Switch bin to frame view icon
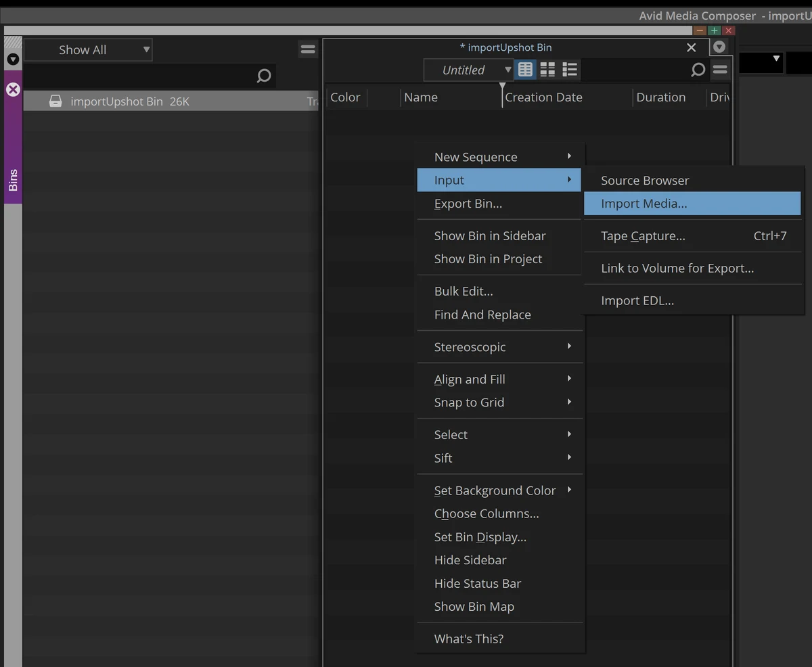Viewport: 812px width, 667px height. click(x=547, y=69)
